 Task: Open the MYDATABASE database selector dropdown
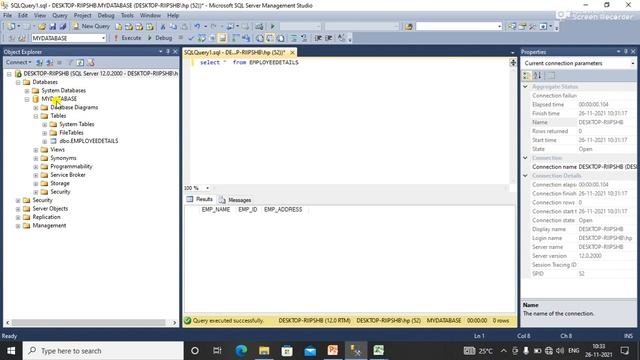click(103, 38)
